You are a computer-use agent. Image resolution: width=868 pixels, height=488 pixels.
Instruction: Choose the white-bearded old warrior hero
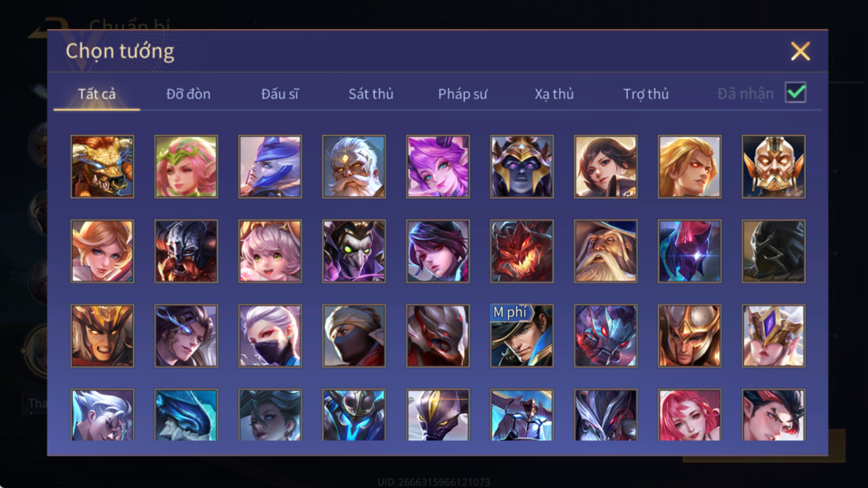click(x=354, y=167)
